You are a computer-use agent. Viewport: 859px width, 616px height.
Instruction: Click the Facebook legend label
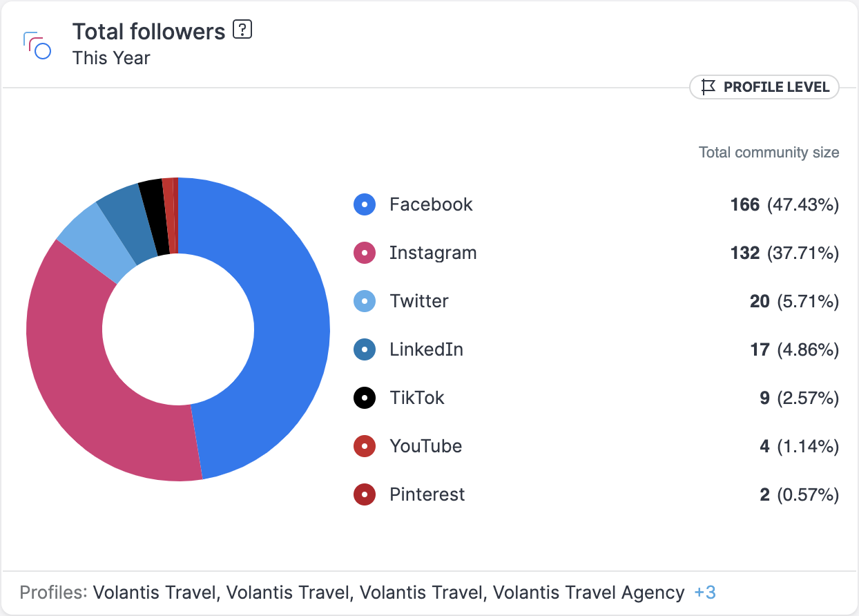[x=431, y=204]
